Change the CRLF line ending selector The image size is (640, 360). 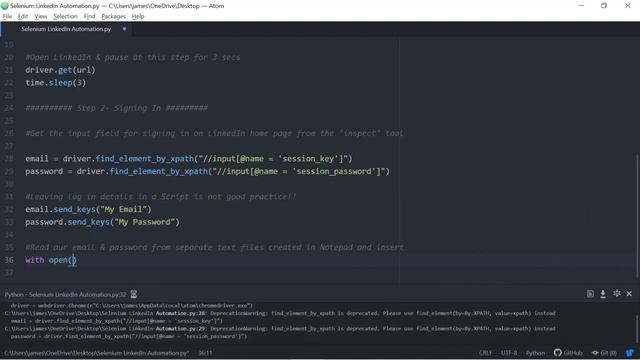pyautogui.click(x=485, y=353)
